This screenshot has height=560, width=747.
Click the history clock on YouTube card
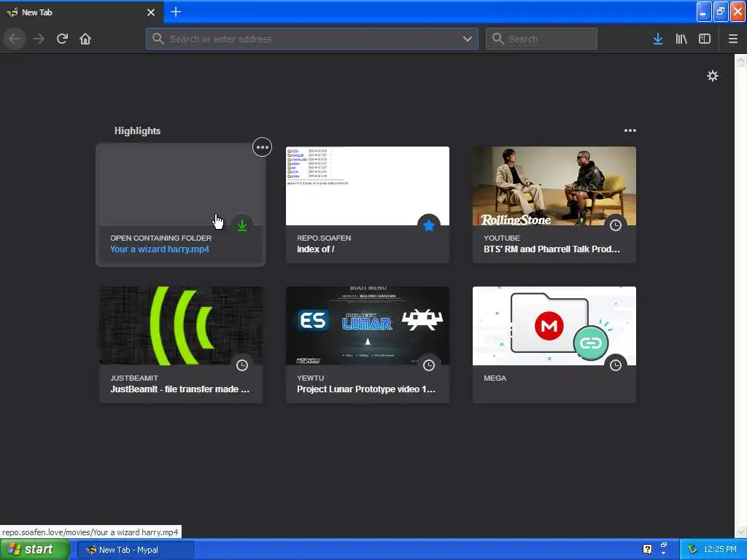[616, 225]
